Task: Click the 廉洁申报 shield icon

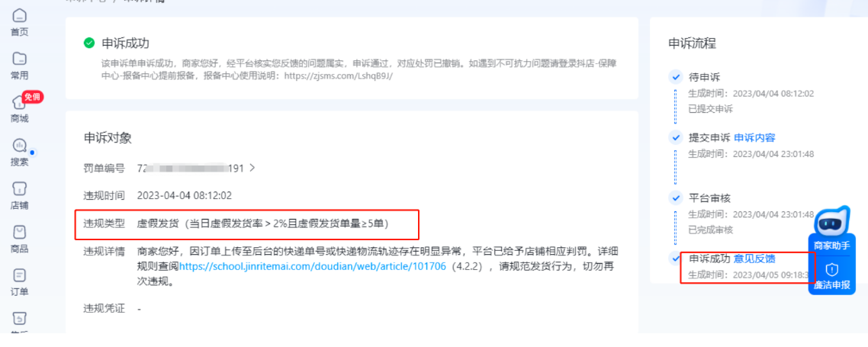Action: (831, 277)
